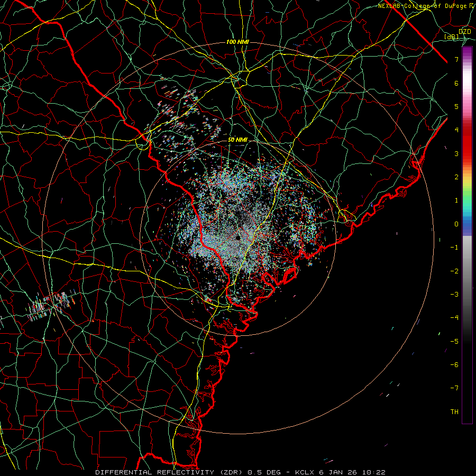Click the 1 dB value on color scale
This screenshot has width=476, height=476.
456,200
